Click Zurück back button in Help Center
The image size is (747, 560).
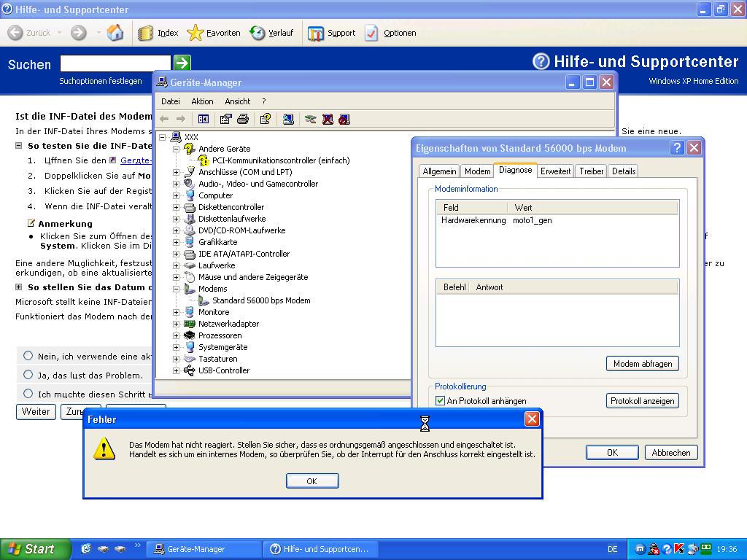coord(29,33)
